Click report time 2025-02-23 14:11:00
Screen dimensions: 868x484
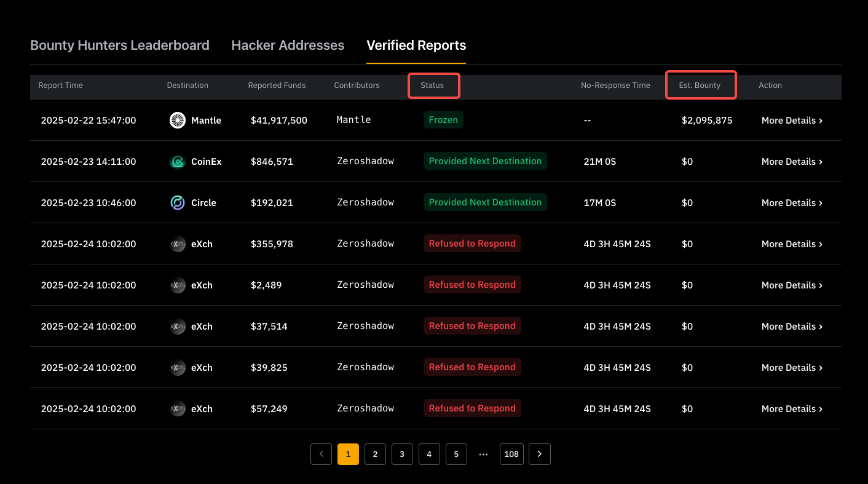coord(89,162)
